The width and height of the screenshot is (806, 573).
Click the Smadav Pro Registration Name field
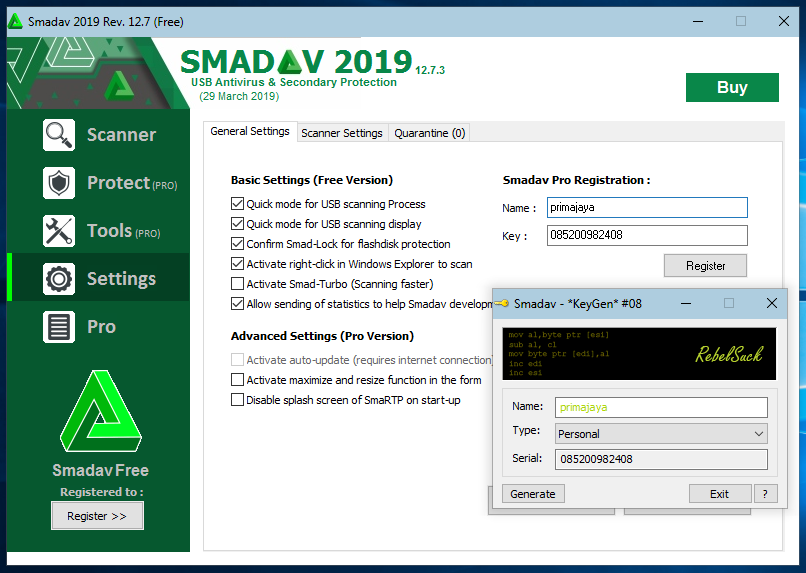click(x=647, y=208)
